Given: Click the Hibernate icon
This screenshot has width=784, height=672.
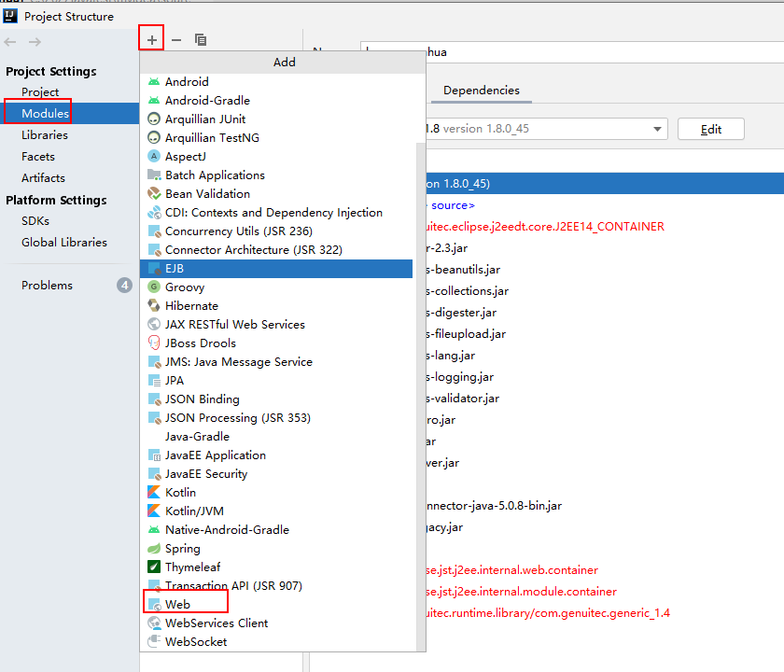Looking at the screenshot, I should pyautogui.click(x=154, y=305).
